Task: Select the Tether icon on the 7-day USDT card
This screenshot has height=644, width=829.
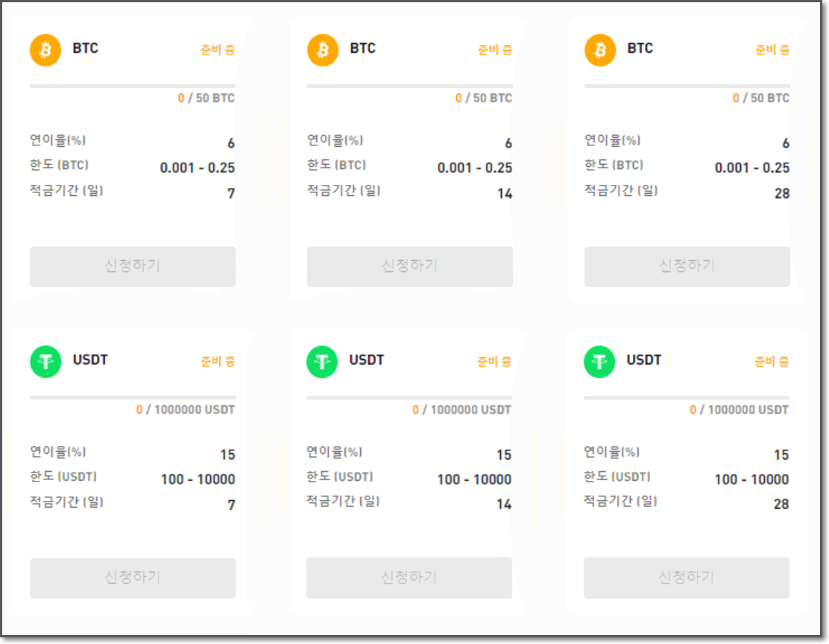Action: (45, 361)
